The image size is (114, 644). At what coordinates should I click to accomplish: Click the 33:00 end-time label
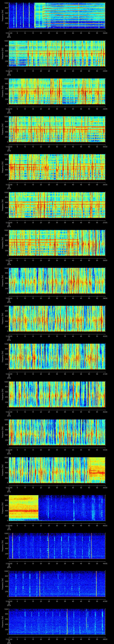point(105,71)
